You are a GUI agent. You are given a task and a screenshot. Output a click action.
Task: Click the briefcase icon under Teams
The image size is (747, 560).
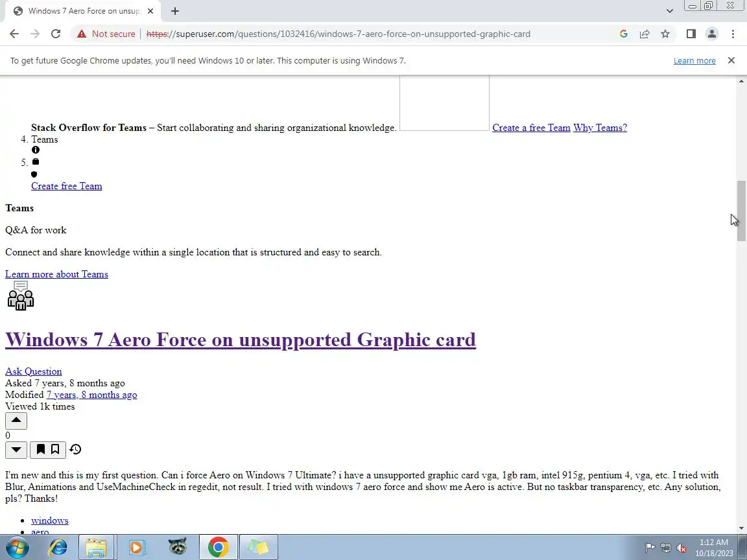(36, 162)
